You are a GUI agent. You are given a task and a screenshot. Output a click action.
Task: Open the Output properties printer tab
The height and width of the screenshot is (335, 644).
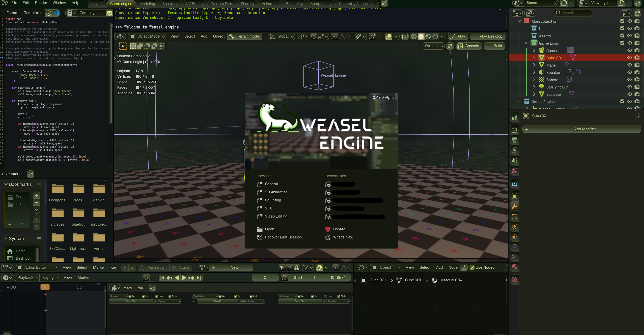[x=515, y=140]
